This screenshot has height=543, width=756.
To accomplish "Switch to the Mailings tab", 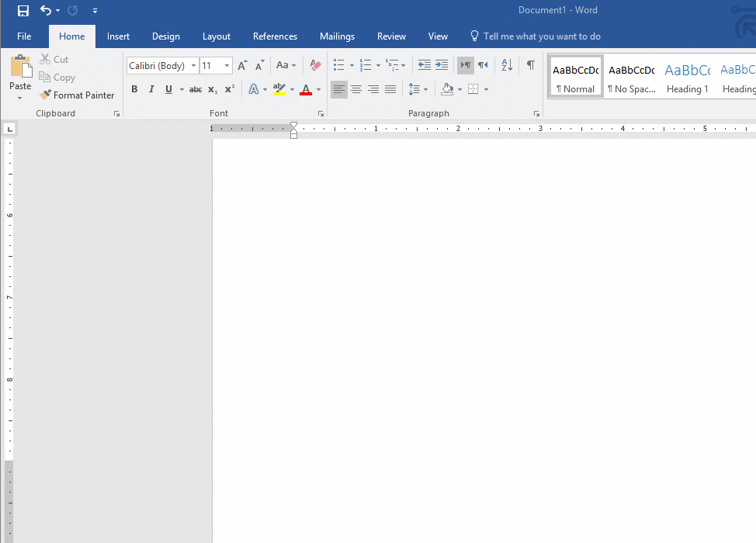I will tap(337, 36).
